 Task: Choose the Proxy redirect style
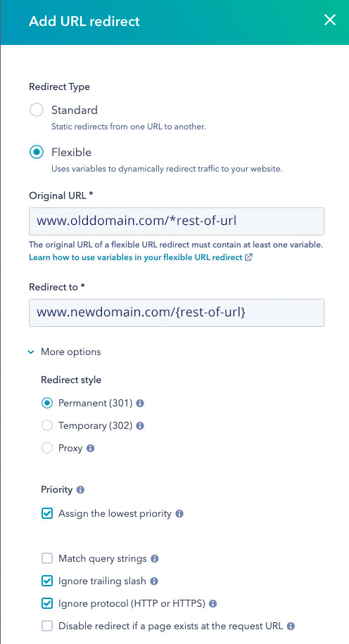click(x=47, y=448)
